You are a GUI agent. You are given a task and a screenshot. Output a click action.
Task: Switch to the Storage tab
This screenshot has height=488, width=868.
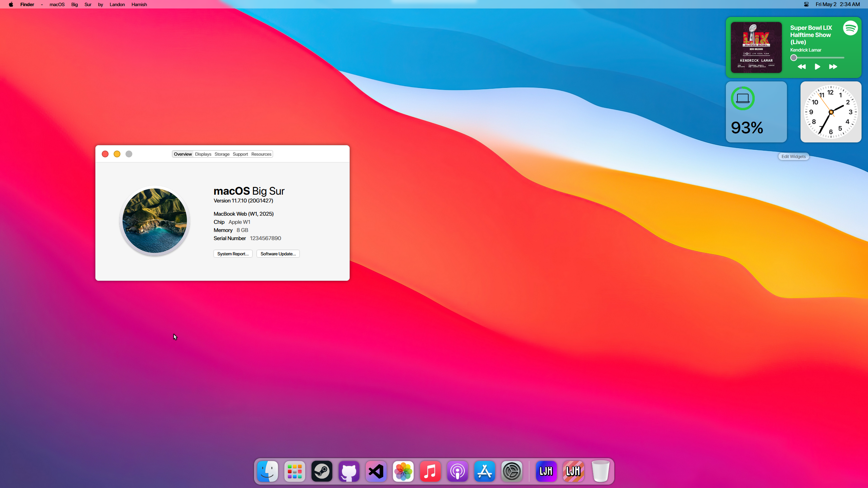point(222,154)
